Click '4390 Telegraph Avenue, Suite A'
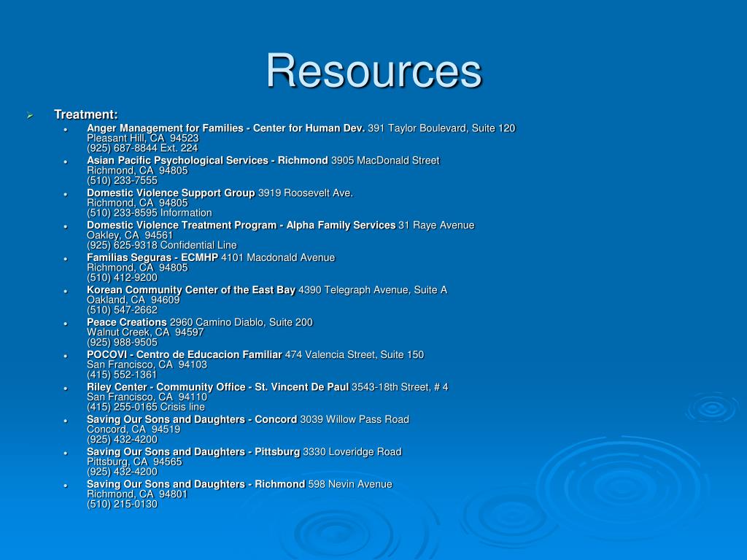Screen dimensions: 747x560 (x=373, y=290)
